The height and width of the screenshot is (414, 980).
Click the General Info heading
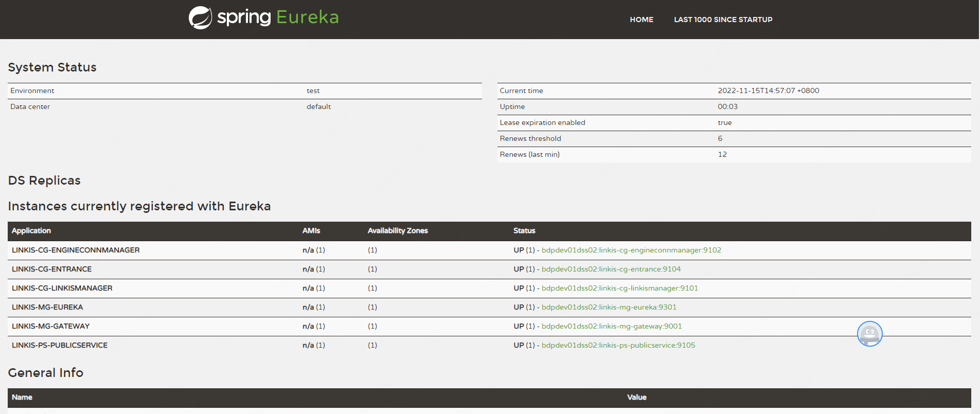point(46,373)
